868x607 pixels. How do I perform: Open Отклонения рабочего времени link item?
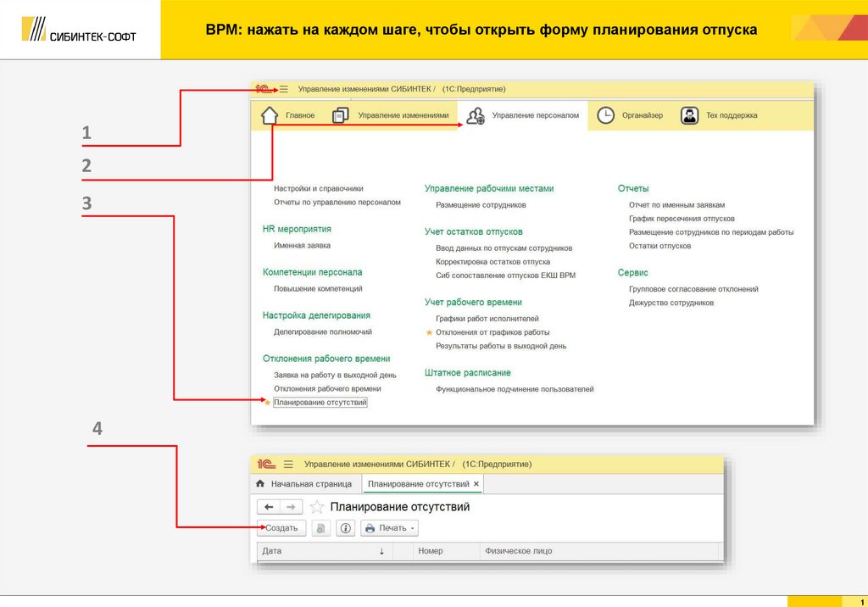pos(327,389)
